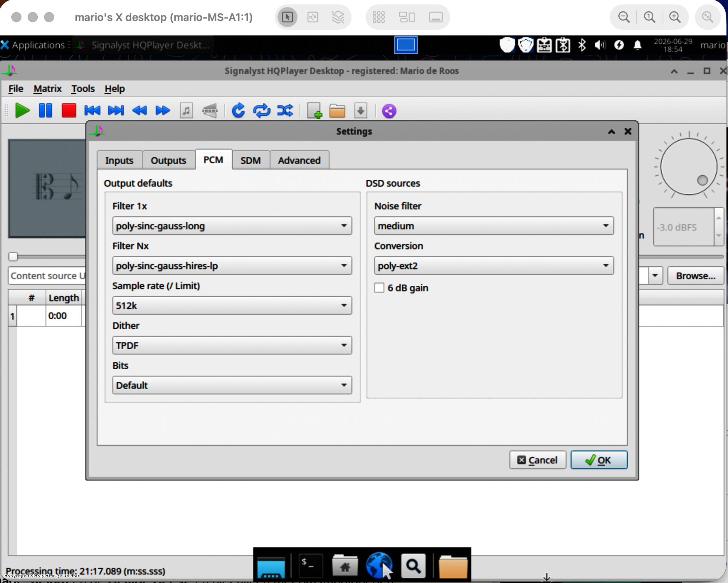Toggle shuffle playback icon
The height and width of the screenshot is (583, 728).
285,111
